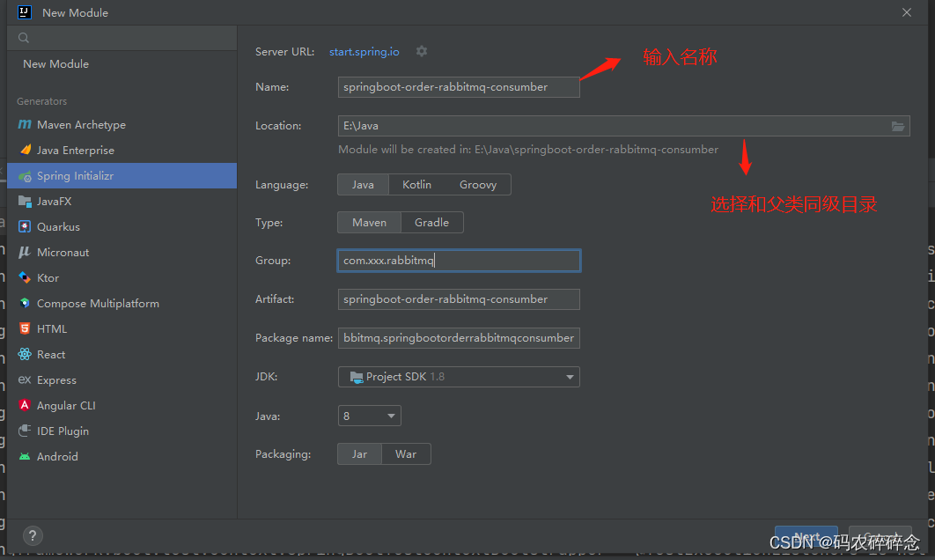Click the IntelliJ logo in the title bar

pos(24,12)
